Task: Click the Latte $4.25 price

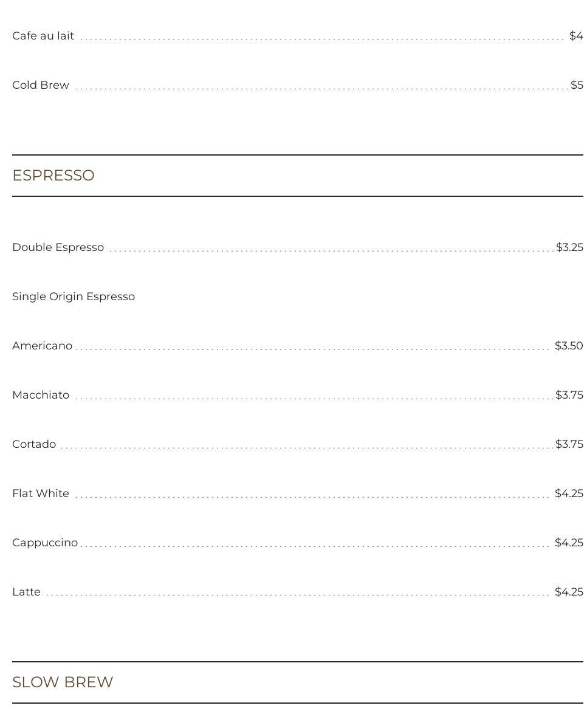Action: click(x=569, y=592)
